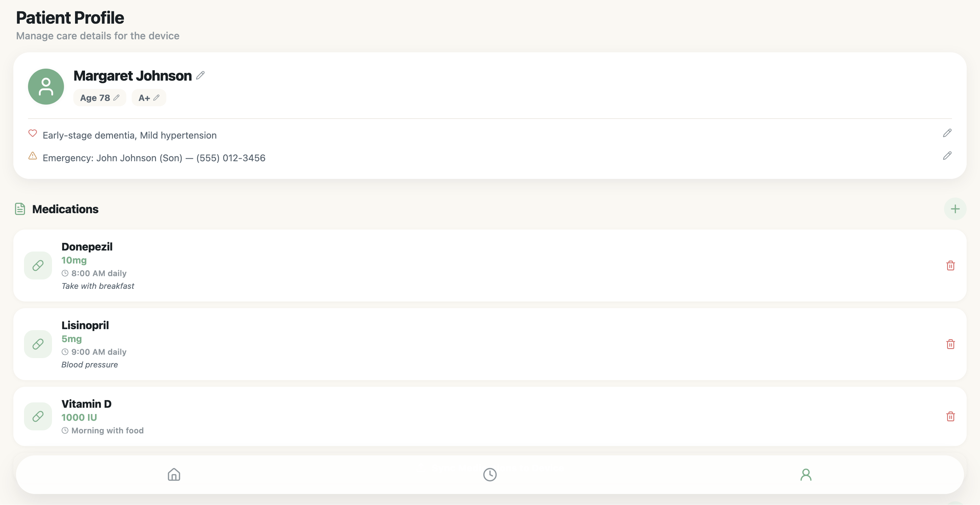Edit patient name Margaret Johnson pencil icon

pos(200,75)
